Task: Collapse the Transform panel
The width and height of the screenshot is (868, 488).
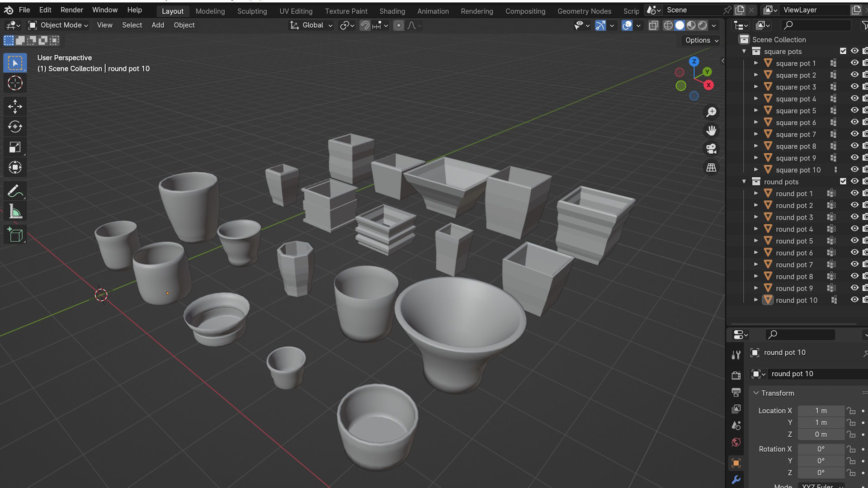Action: click(756, 393)
